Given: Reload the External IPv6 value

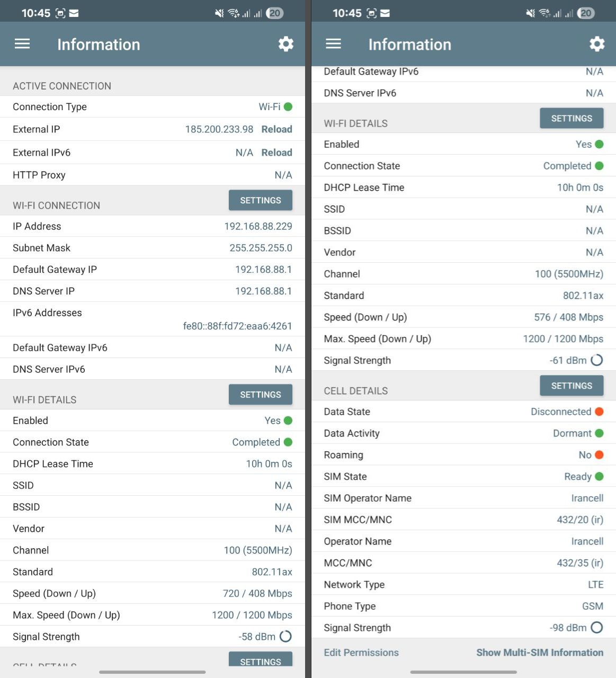Looking at the screenshot, I should (x=276, y=153).
